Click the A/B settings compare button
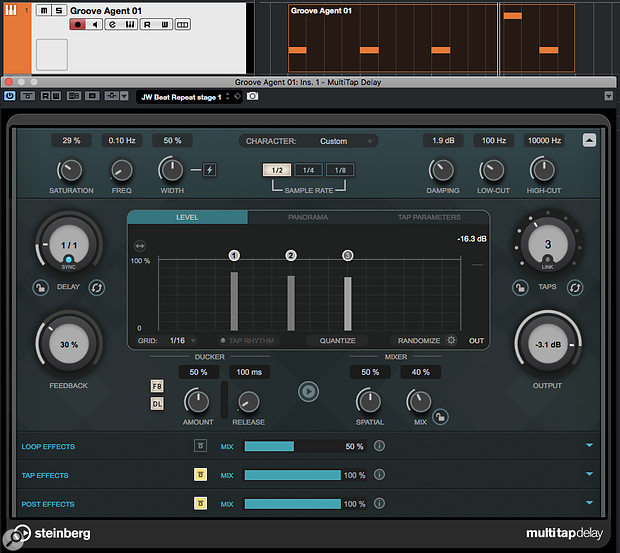This screenshot has width=620, height=553. point(74,96)
